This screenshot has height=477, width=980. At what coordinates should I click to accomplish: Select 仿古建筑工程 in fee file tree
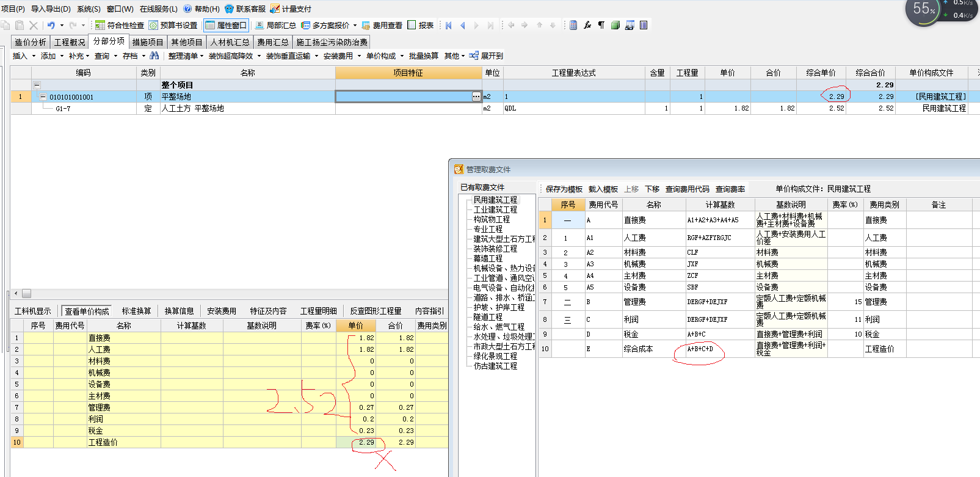coord(495,366)
